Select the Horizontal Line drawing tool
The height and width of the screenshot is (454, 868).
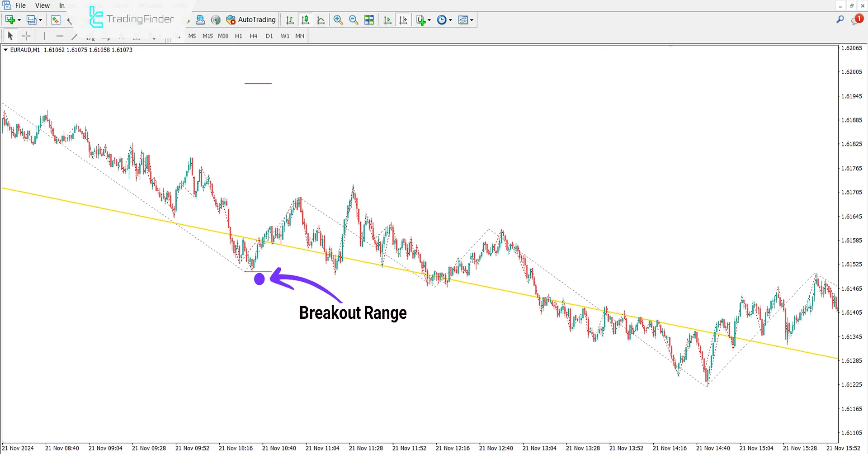(x=60, y=35)
